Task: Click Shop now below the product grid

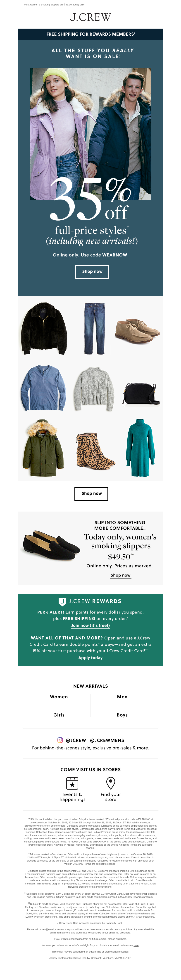Action: pyautogui.click(x=91, y=493)
